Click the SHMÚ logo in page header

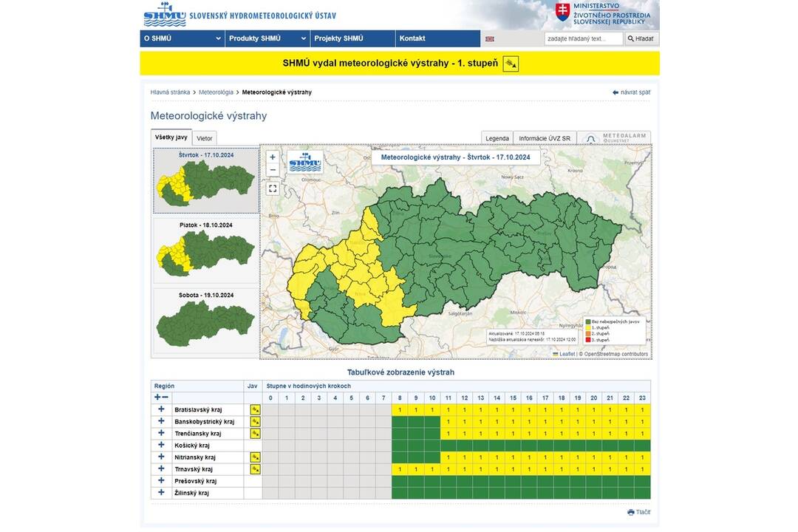coord(165,14)
